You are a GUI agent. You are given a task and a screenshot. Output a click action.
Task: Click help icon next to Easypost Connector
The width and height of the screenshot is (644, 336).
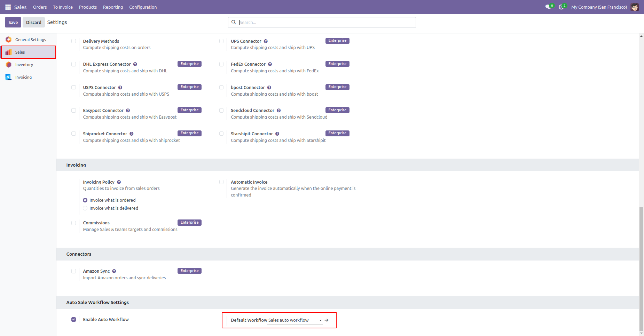click(x=128, y=111)
